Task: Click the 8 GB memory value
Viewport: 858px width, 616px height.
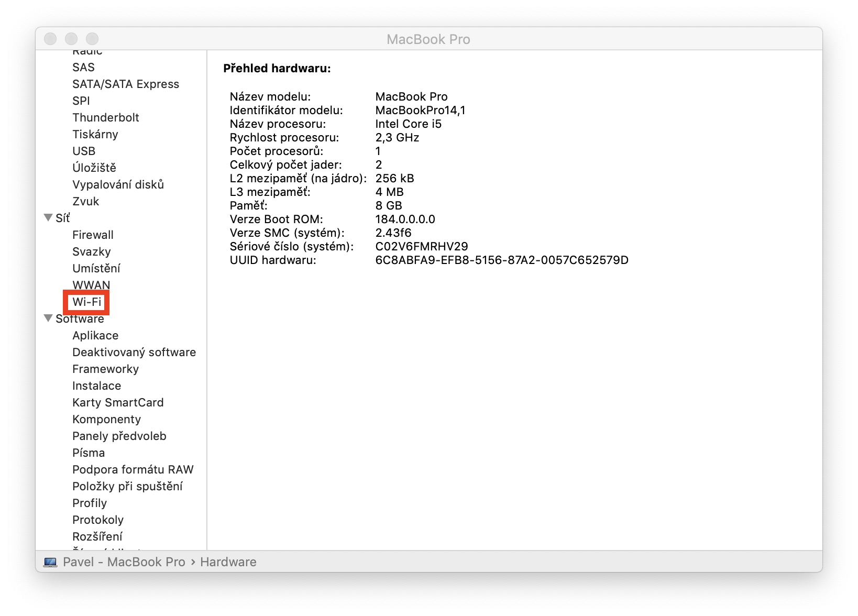Action: click(389, 205)
